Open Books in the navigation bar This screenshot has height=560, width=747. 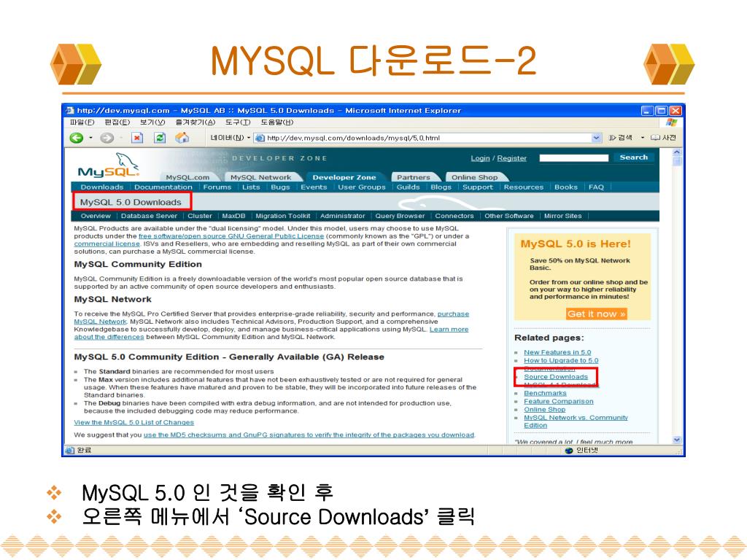(565, 187)
